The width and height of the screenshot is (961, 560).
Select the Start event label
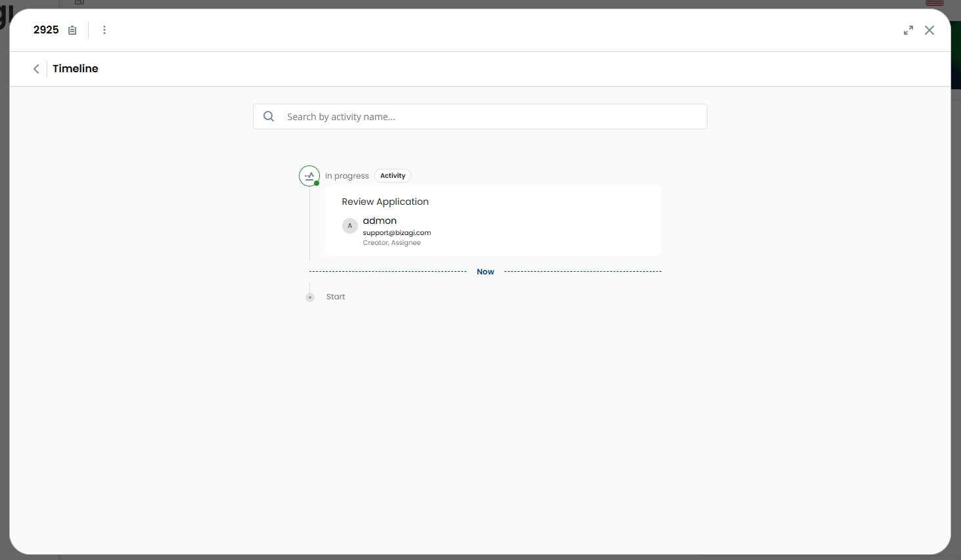tap(336, 297)
